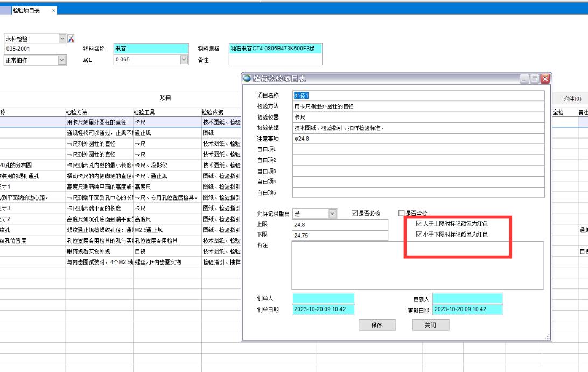
Task: Click the 保存 button
Action: (377, 325)
